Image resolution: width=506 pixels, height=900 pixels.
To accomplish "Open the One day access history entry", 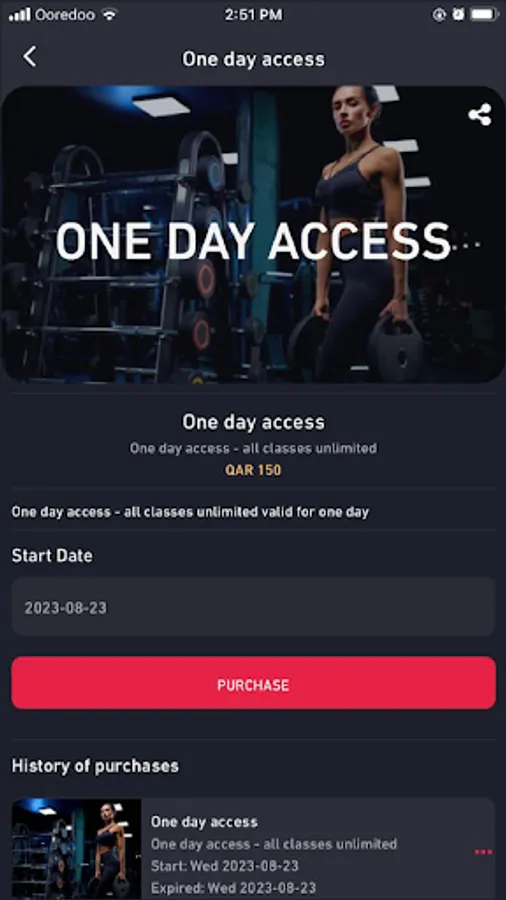I will click(x=253, y=849).
